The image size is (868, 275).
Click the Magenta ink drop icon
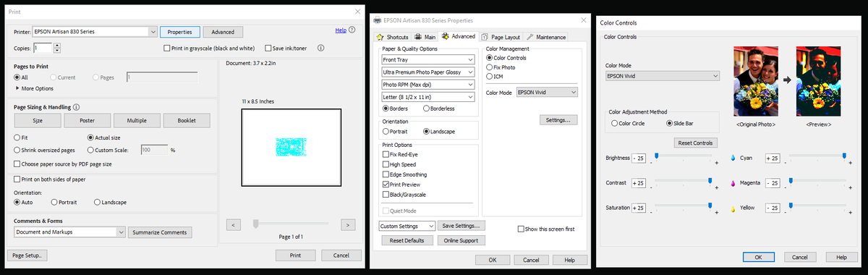[734, 183]
